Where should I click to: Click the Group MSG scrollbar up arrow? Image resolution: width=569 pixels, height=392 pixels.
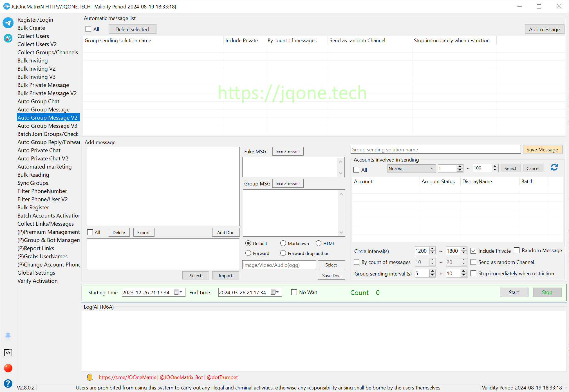click(x=341, y=194)
